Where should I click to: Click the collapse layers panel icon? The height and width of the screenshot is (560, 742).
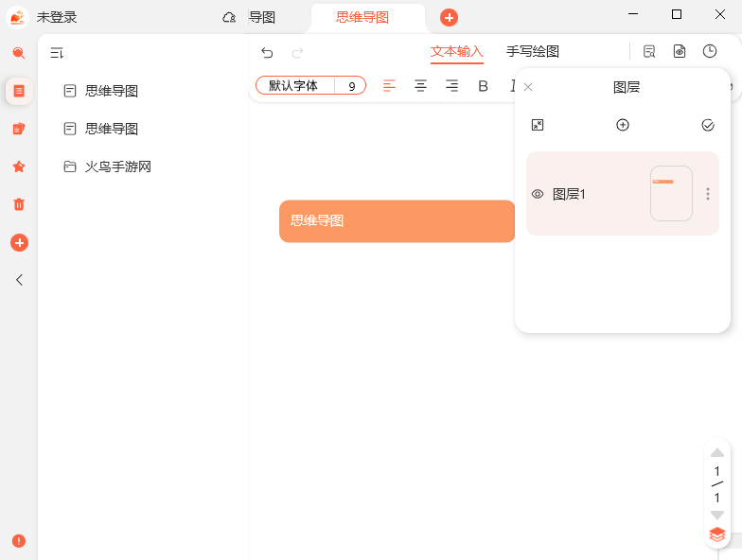(538, 125)
